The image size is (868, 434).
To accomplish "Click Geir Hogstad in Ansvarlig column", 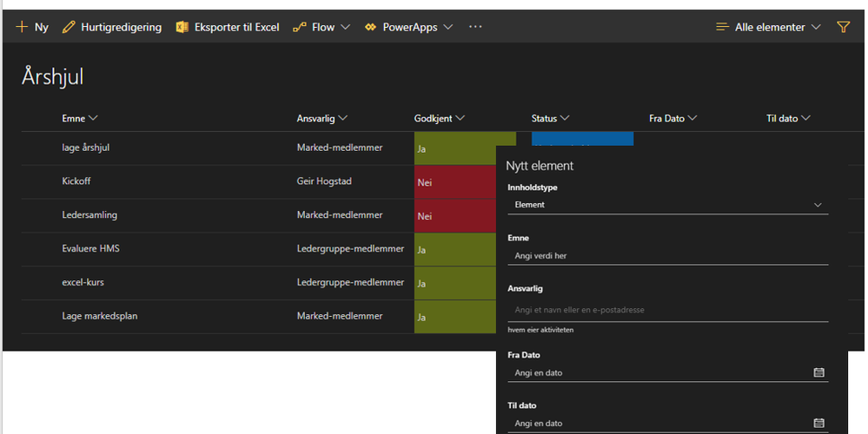I will coord(324,181).
